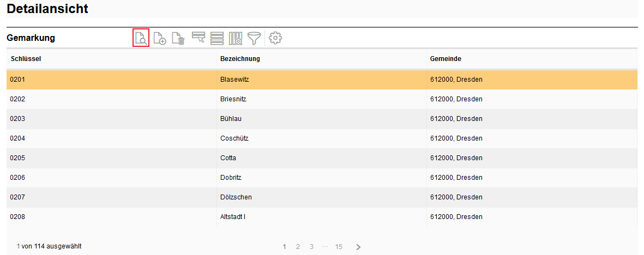The image size is (644, 255).
Task: Open the column configuration icon
Action: tap(236, 38)
